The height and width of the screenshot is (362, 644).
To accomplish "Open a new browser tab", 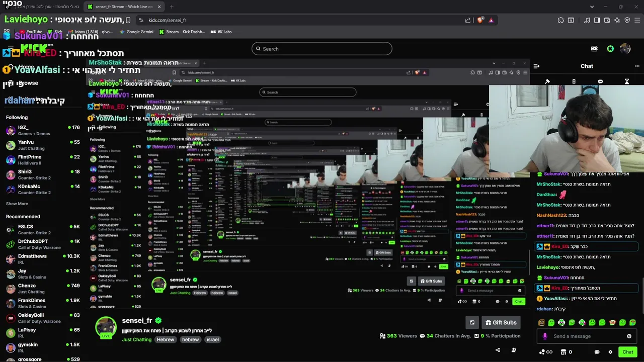I will point(172,7).
